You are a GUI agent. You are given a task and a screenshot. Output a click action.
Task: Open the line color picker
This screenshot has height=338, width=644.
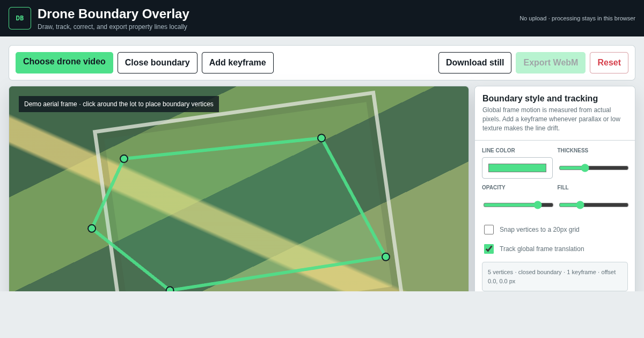(517, 168)
